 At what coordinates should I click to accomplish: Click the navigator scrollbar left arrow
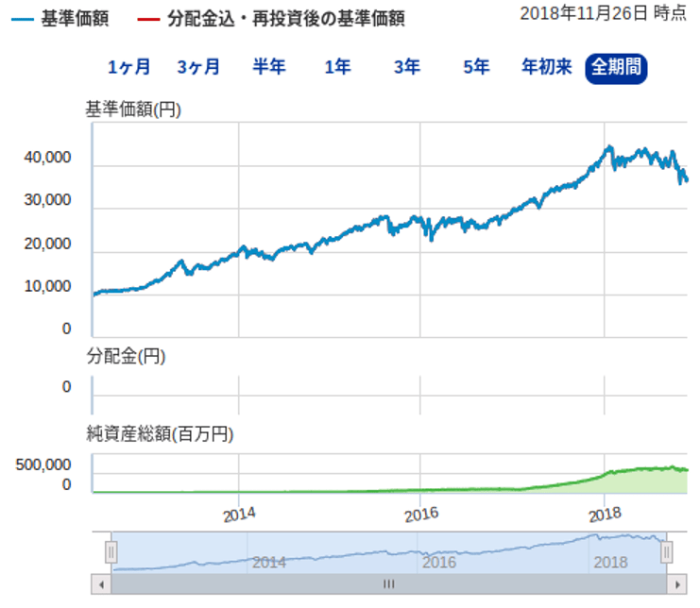pos(101,583)
